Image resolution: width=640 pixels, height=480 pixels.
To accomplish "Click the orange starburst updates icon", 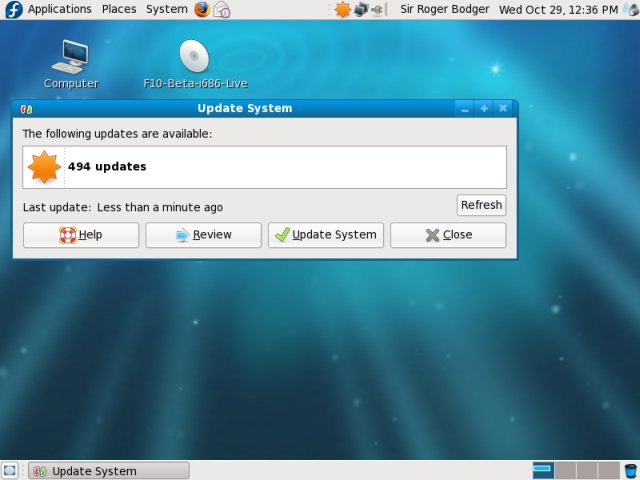I will click(x=44, y=167).
